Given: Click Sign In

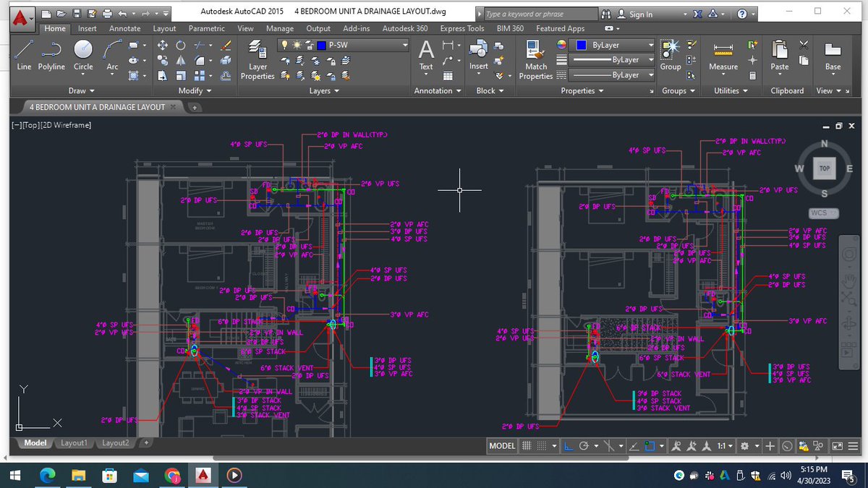Looking at the screenshot, I should [x=641, y=14].
